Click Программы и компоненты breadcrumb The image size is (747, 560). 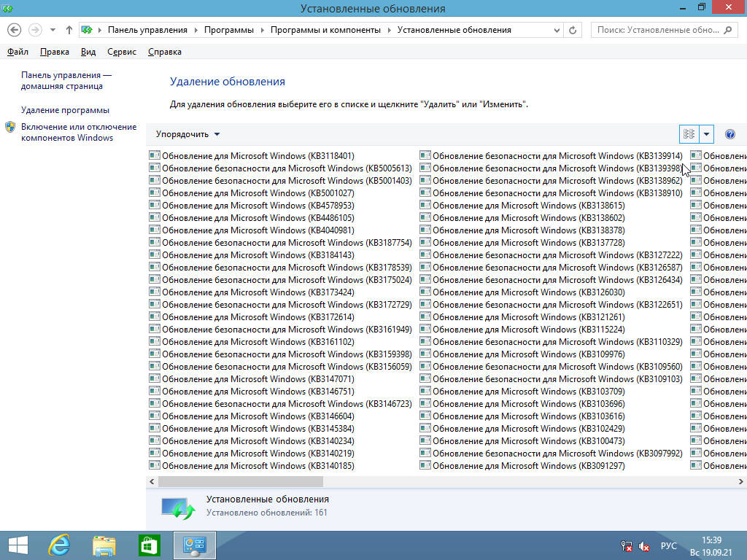[x=325, y=30]
